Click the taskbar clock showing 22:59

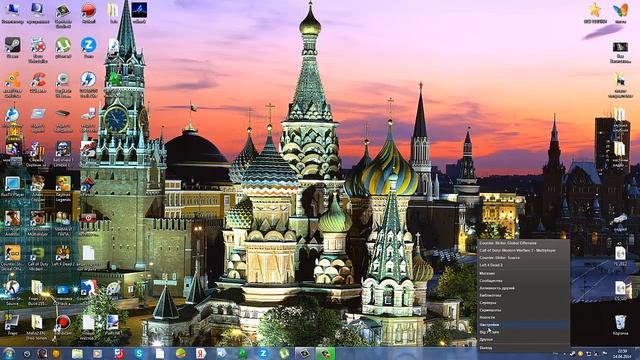[x=622, y=353]
